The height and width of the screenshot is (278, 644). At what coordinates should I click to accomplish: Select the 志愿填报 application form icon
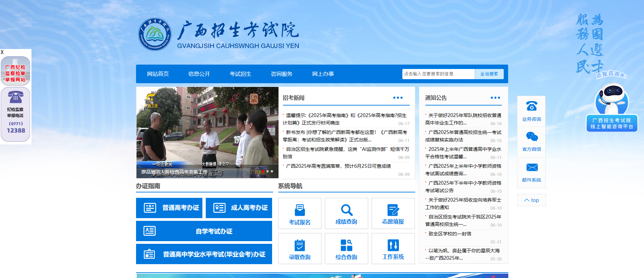(x=393, y=210)
